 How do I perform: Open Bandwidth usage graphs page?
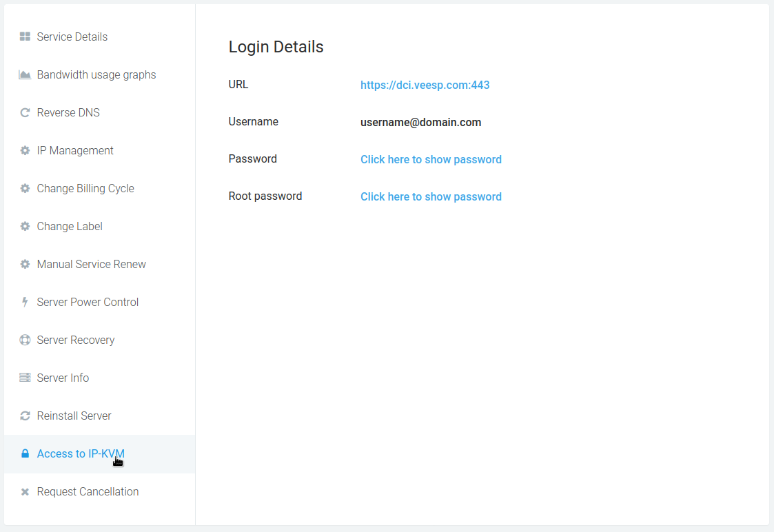point(96,74)
